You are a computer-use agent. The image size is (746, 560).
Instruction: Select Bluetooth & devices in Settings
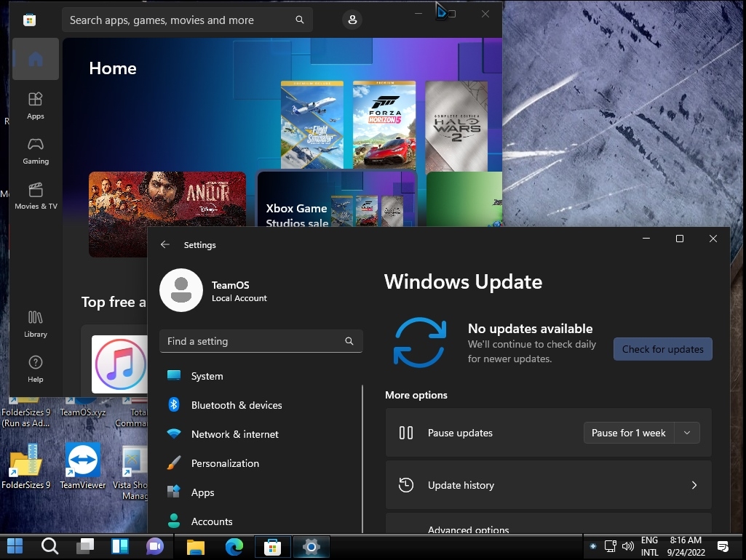[236, 405]
